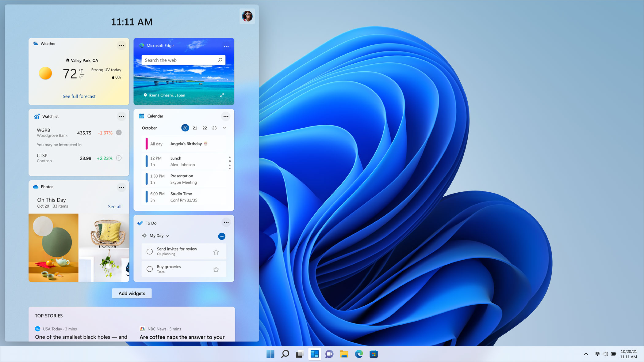Click See All in Photos On This Day

click(114, 206)
